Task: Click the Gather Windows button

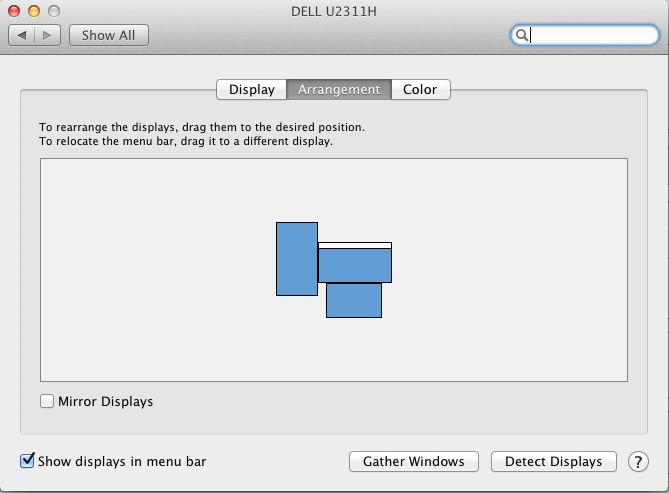Action: 413,461
